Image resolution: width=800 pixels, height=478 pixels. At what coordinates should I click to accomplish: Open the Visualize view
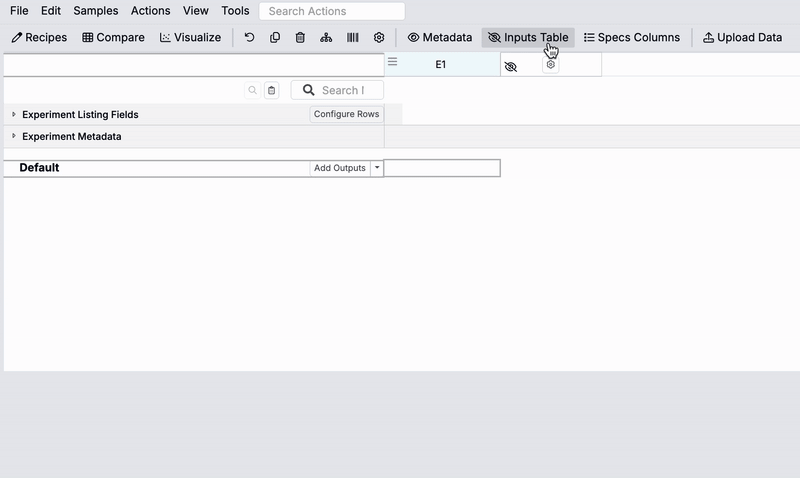coord(190,37)
